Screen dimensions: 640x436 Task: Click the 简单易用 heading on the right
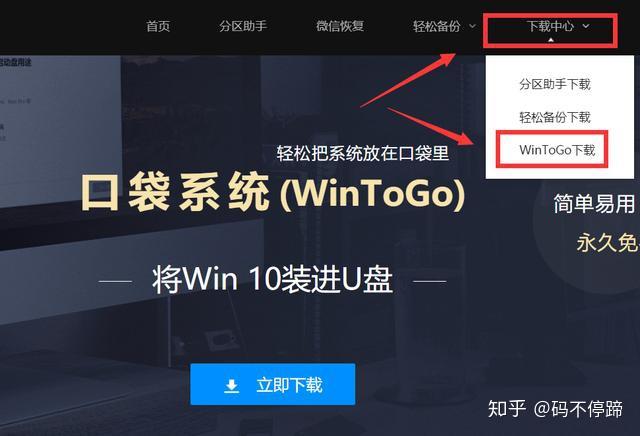594,204
